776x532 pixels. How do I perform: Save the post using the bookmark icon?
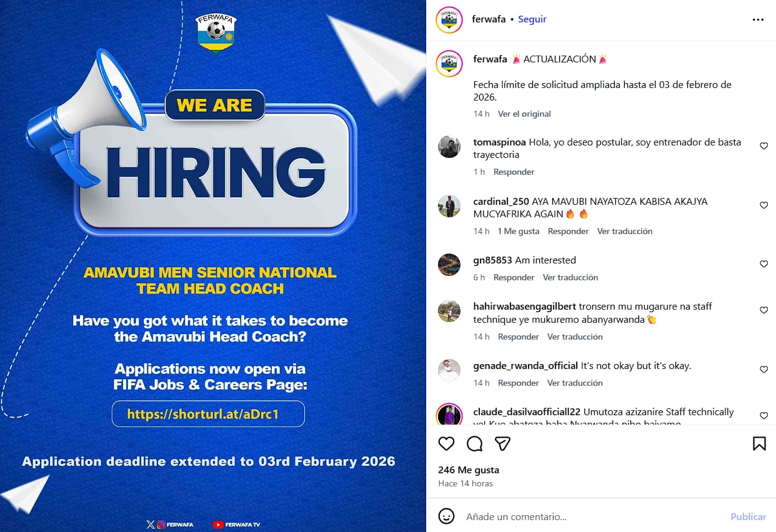[759, 443]
